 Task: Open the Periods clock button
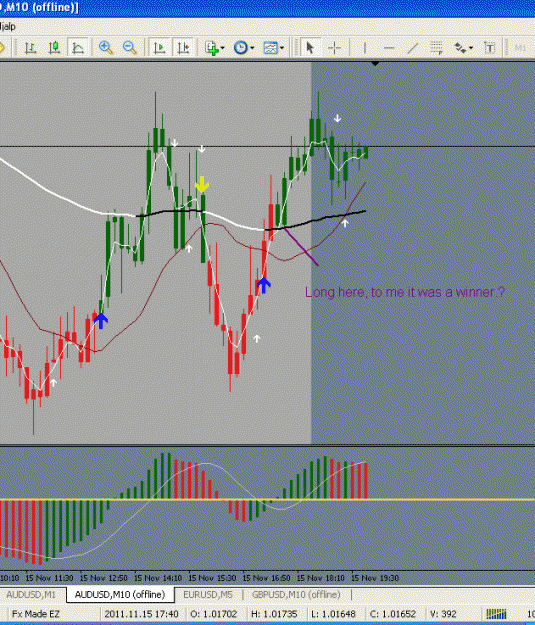point(241,48)
